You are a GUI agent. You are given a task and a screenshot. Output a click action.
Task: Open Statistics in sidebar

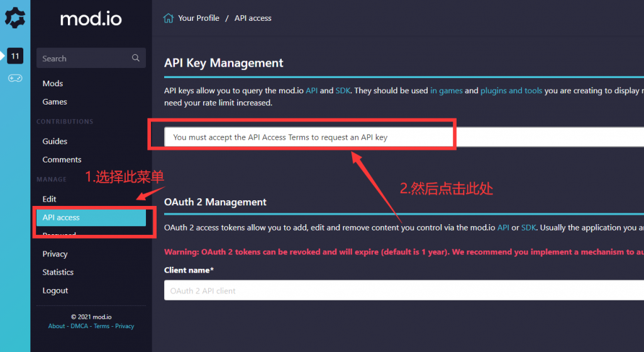(58, 272)
